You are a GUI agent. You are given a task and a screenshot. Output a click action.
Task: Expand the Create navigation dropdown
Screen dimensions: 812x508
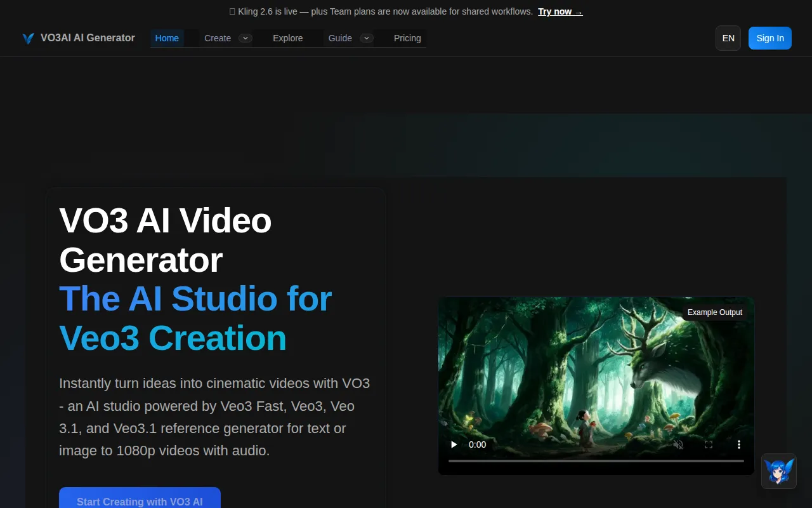tap(246, 38)
